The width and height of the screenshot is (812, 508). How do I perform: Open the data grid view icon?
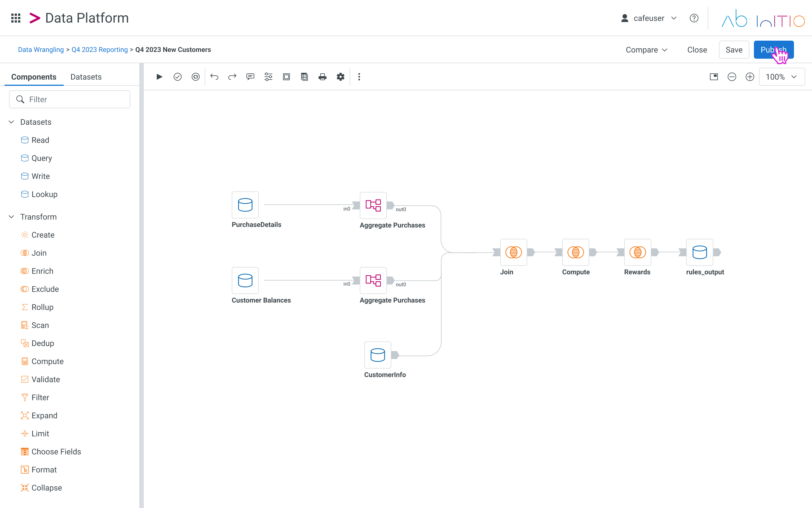pyautogui.click(x=304, y=77)
